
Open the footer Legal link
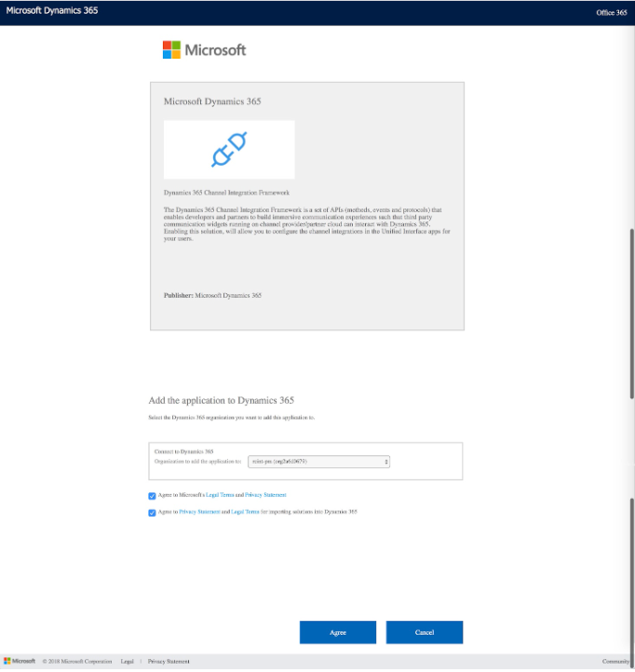coord(127,662)
